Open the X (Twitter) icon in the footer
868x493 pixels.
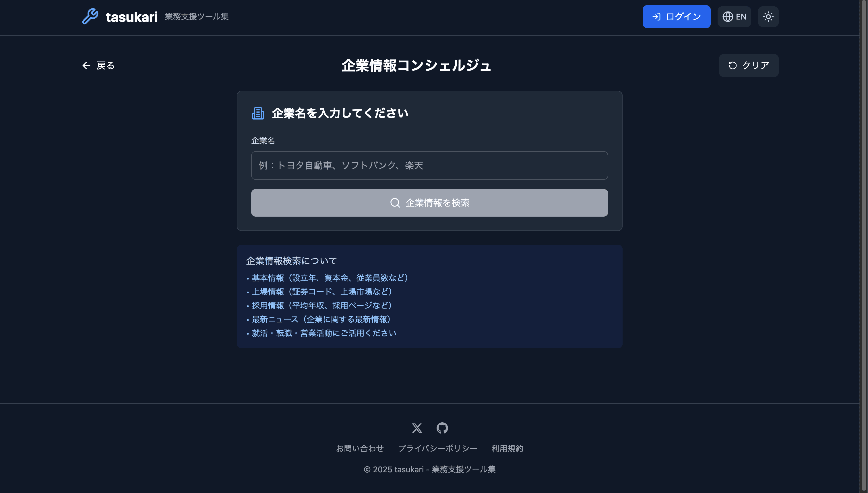[417, 428]
